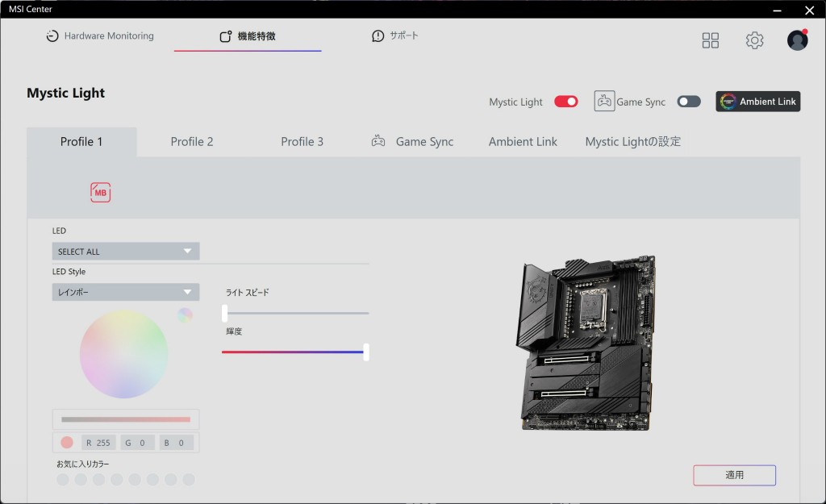Click the MB motherboard device icon
The height and width of the screenshot is (504, 826).
pos(101,192)
